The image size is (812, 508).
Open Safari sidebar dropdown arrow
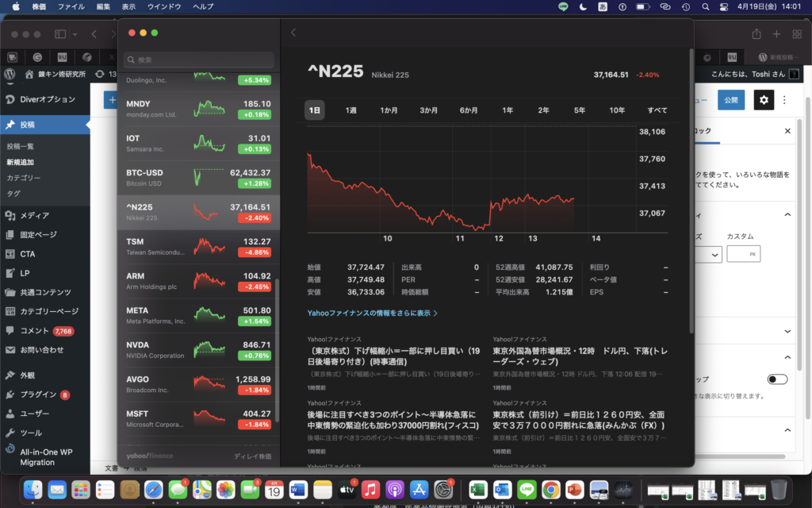(75, 34)
